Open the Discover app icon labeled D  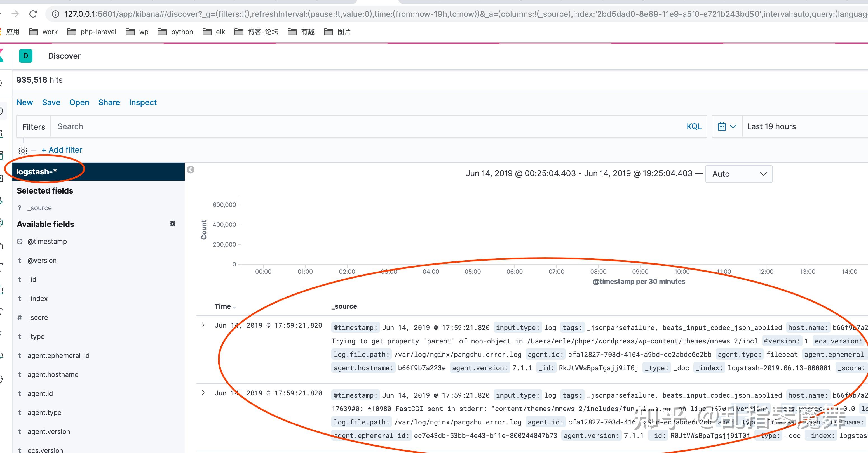pyautogui.click(x=26, y=56)
